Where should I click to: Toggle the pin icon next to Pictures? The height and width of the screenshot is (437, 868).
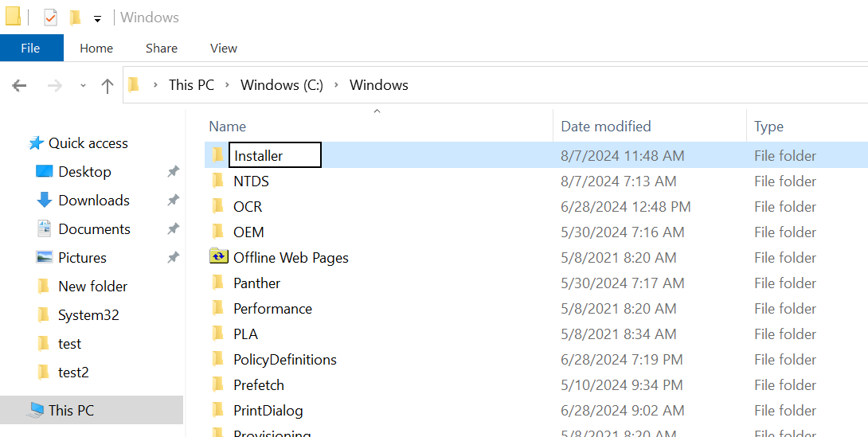tap(174, 258)
